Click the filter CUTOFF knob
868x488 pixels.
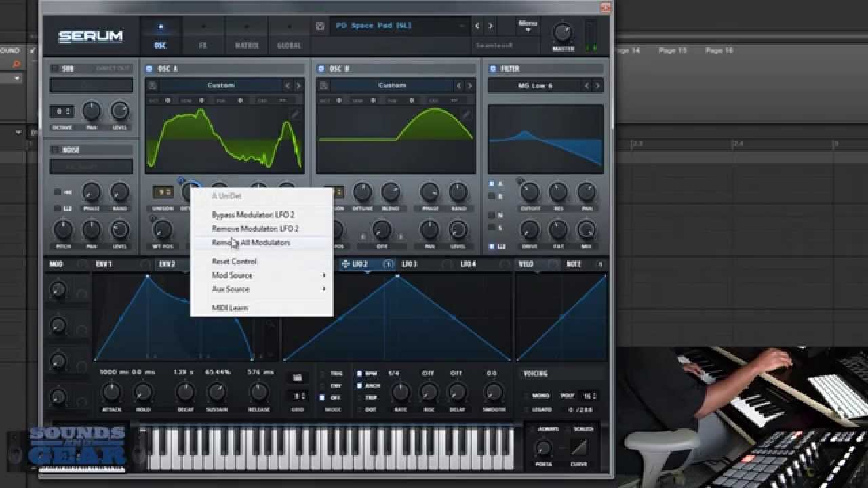pos(530,192)
